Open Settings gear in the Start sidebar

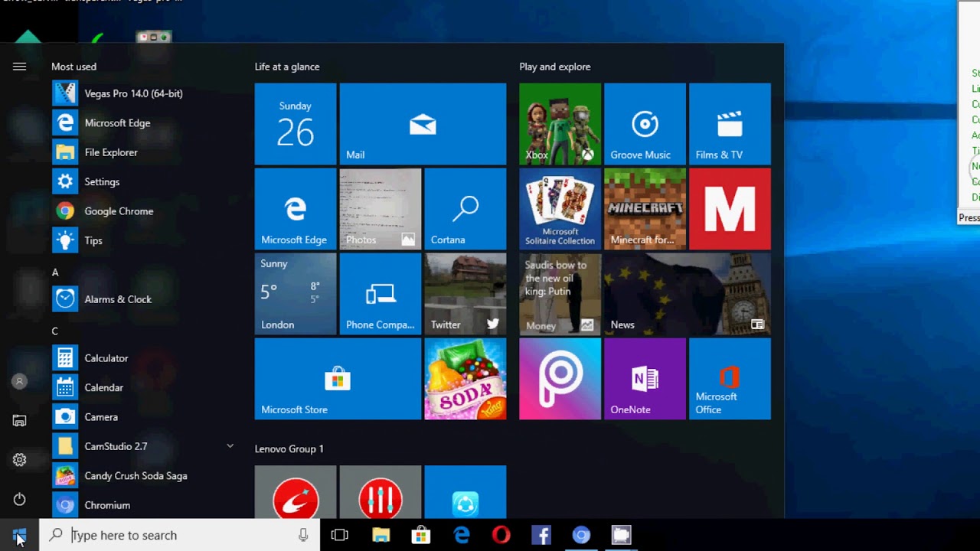[19, 460]
